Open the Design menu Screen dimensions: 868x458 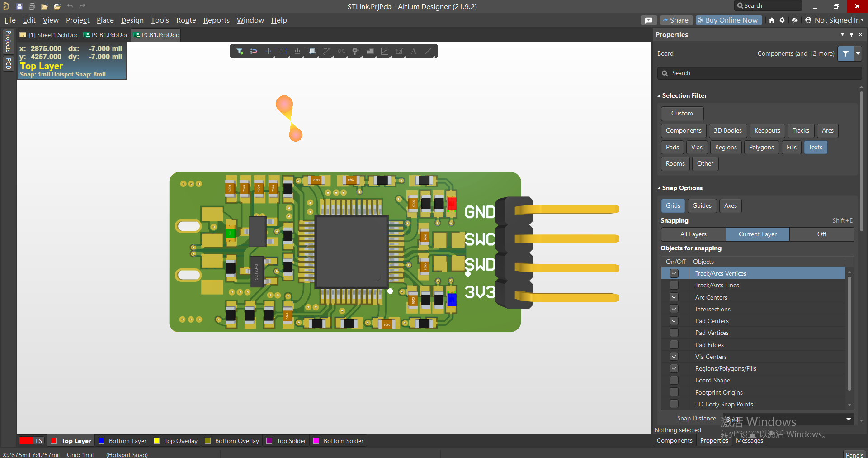click(x=132, y=20)
